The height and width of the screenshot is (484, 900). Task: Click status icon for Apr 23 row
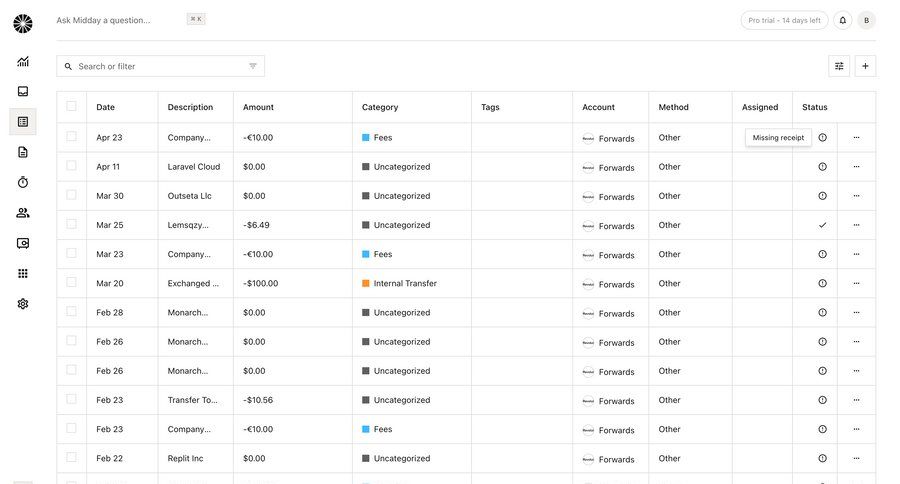point(823,138)
